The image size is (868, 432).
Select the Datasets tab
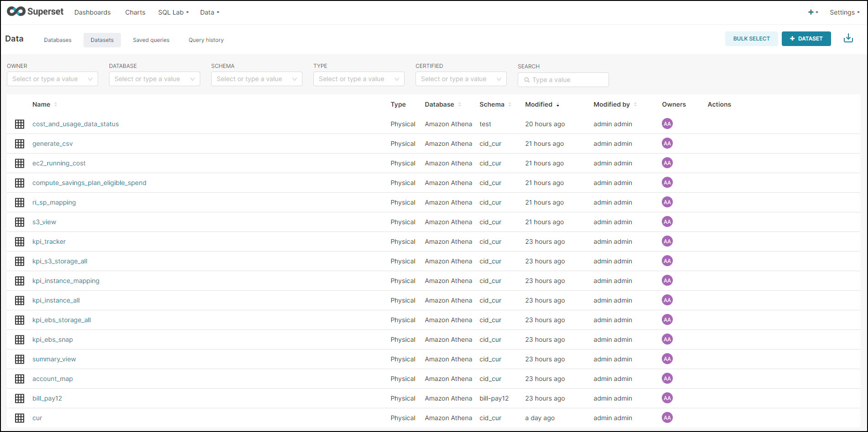pyautogui.click(x=102, y=40)
